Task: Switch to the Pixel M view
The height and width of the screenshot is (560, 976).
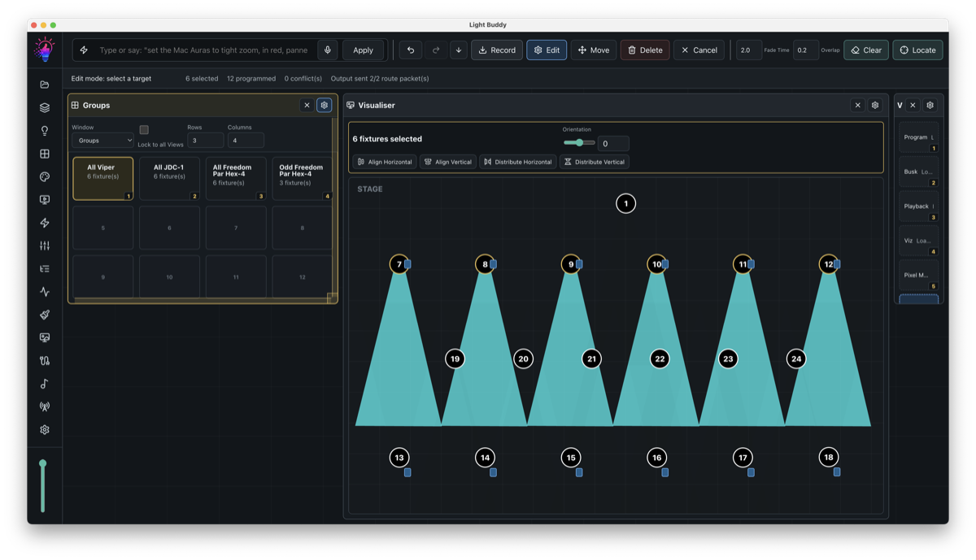Action: click(919, 276)
